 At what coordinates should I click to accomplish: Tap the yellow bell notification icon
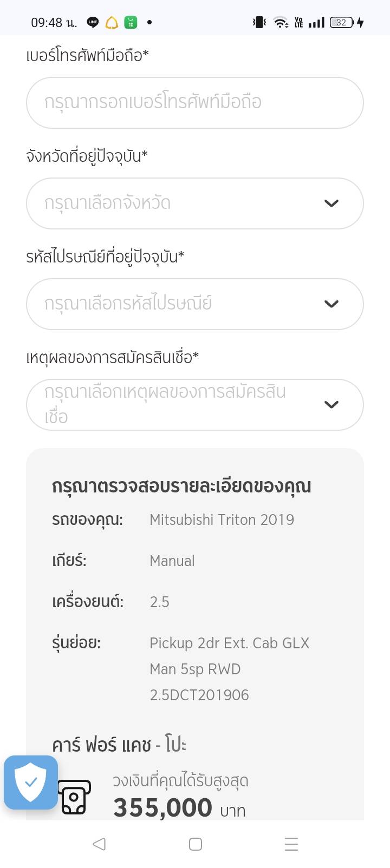(x=112, y=23)
